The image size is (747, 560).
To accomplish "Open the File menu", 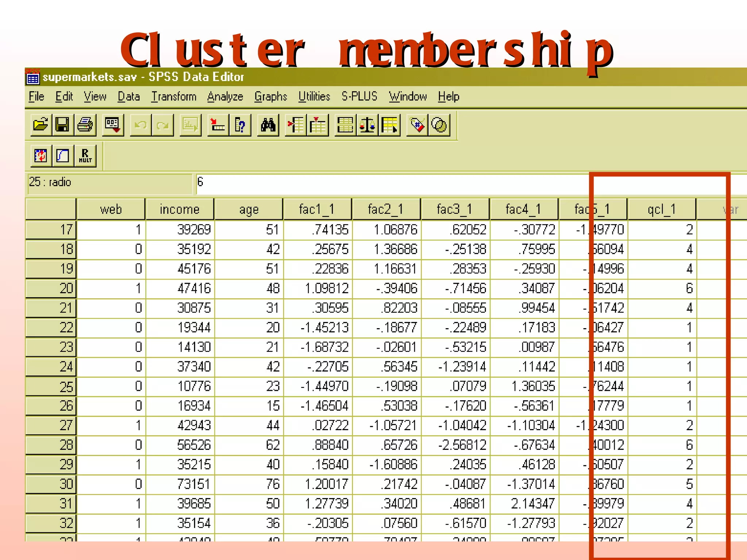I will [36, 97].
